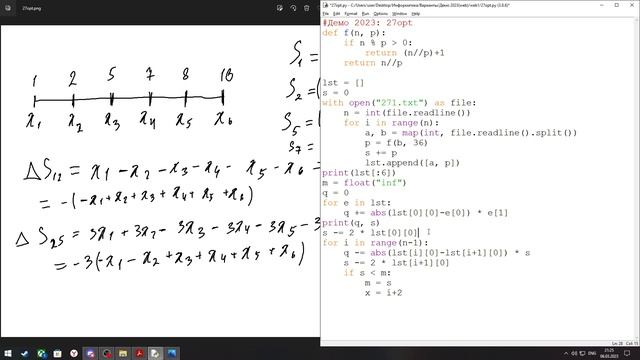Click the Python IDLE taskbar icon

(x=156, y=353)
